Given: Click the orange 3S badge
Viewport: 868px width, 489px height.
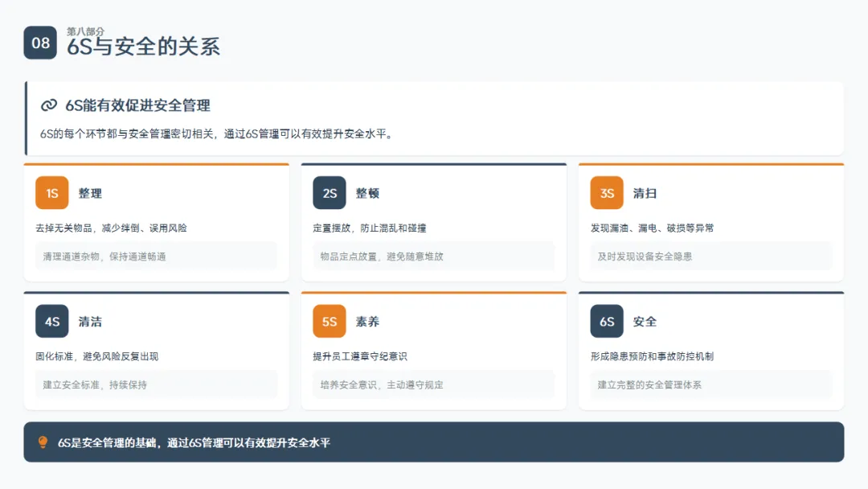Looking at the screenshot, I should point(607,193).
